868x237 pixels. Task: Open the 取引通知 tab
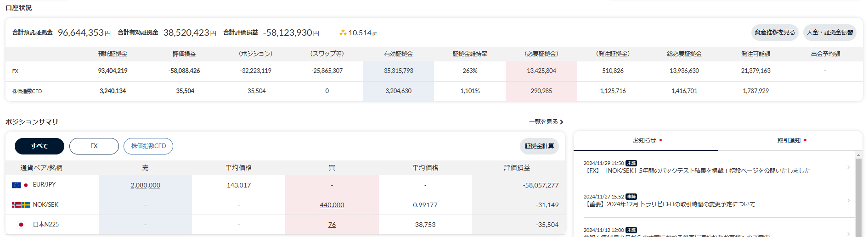[789, 141]
